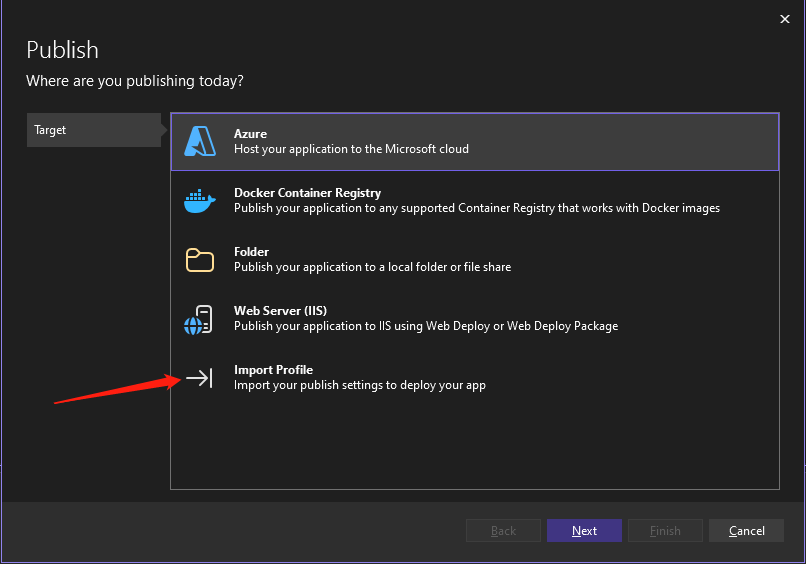This screenshot has width=806, height=564.
Task: Click 'Publish your application to a local folder' description
Action: coord(372,267)
